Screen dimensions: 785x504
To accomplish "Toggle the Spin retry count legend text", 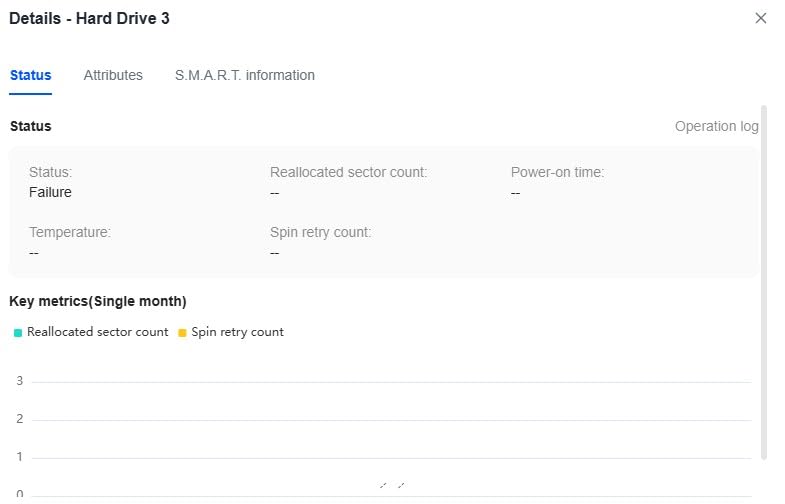I will (237, 332).
